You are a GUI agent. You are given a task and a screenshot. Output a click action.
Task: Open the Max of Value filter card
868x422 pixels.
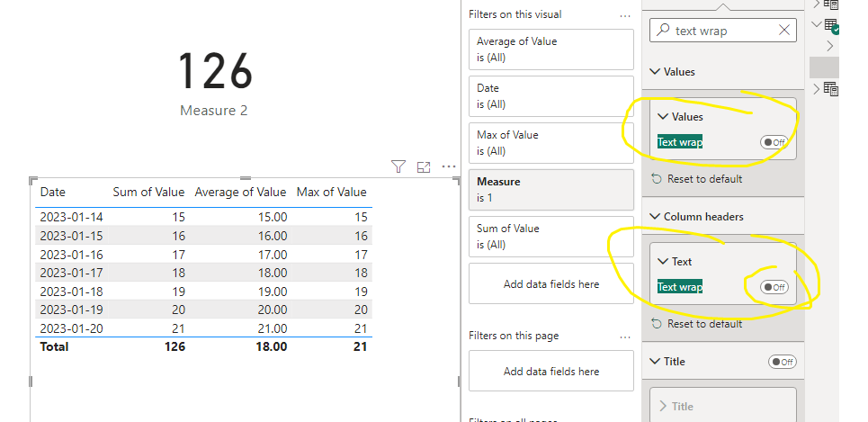click(x=550, y=143)
